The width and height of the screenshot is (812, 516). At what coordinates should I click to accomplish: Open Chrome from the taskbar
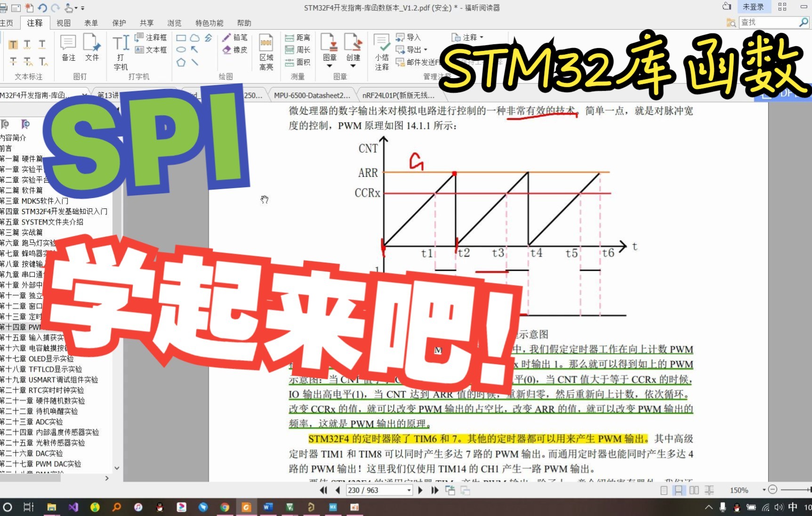point(225,507)
